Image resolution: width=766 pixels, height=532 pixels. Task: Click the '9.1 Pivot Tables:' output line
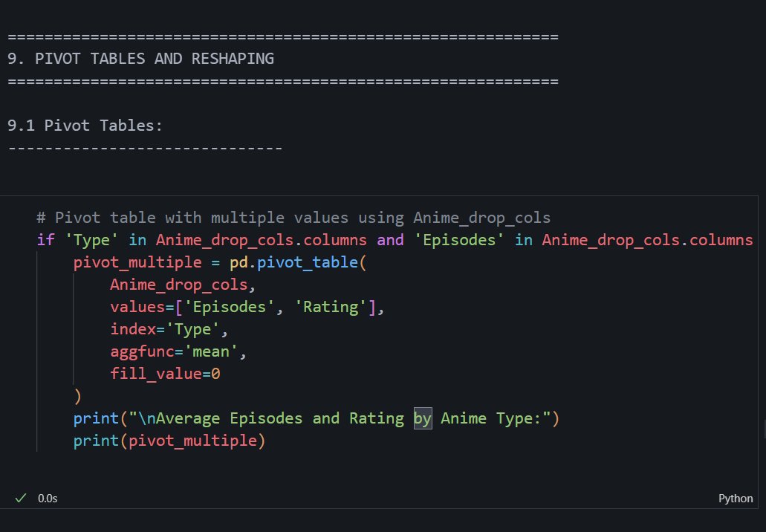(85, 126)
